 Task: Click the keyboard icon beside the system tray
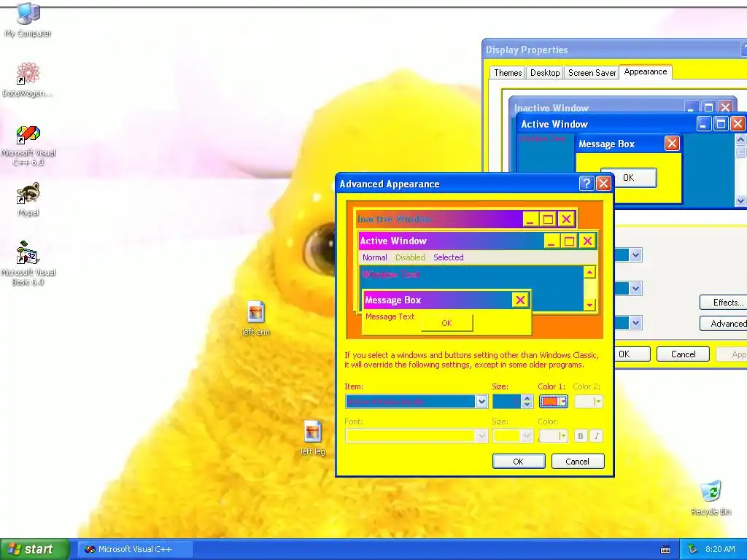pyautogui.click(x=665, y=550)
